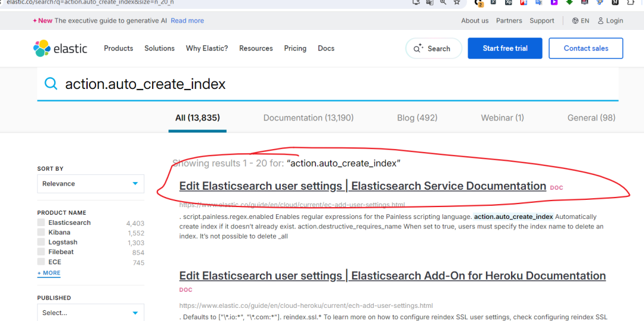Click the Filebeat count 854

click(x=138, y=253)
